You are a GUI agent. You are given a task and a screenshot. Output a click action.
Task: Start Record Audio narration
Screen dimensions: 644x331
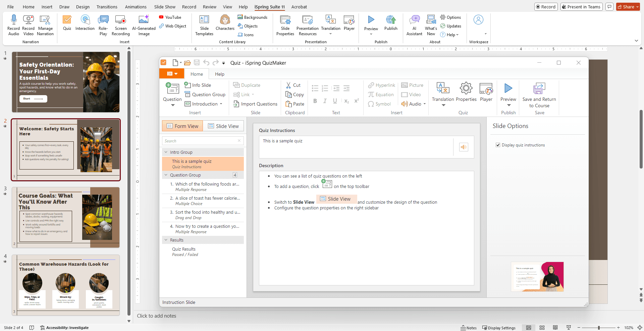pos(13,23)
